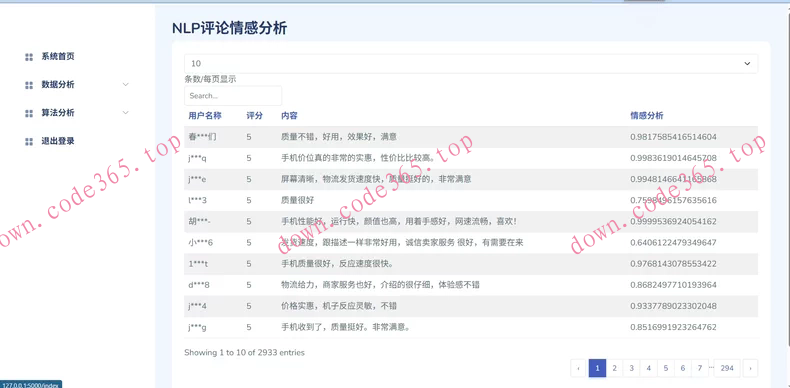Screen dimensions: 790x388
Task: Sort by 内容 column header
Action: coord(289,115)
